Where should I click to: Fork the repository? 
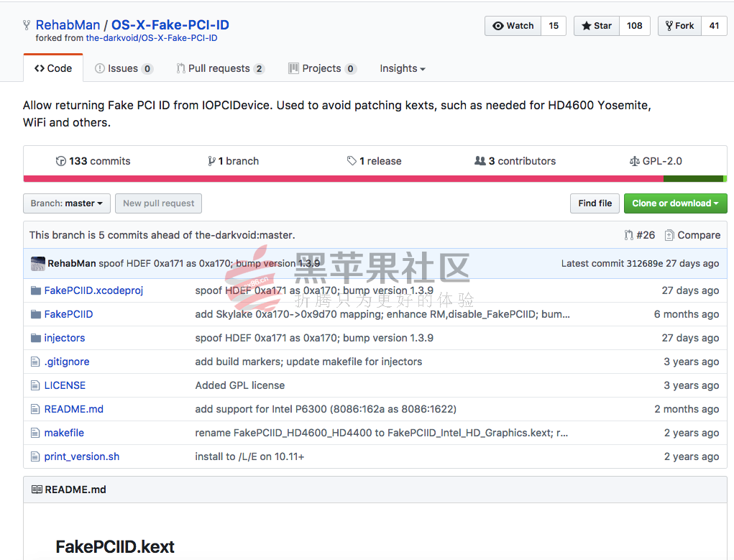pos(679,26)
